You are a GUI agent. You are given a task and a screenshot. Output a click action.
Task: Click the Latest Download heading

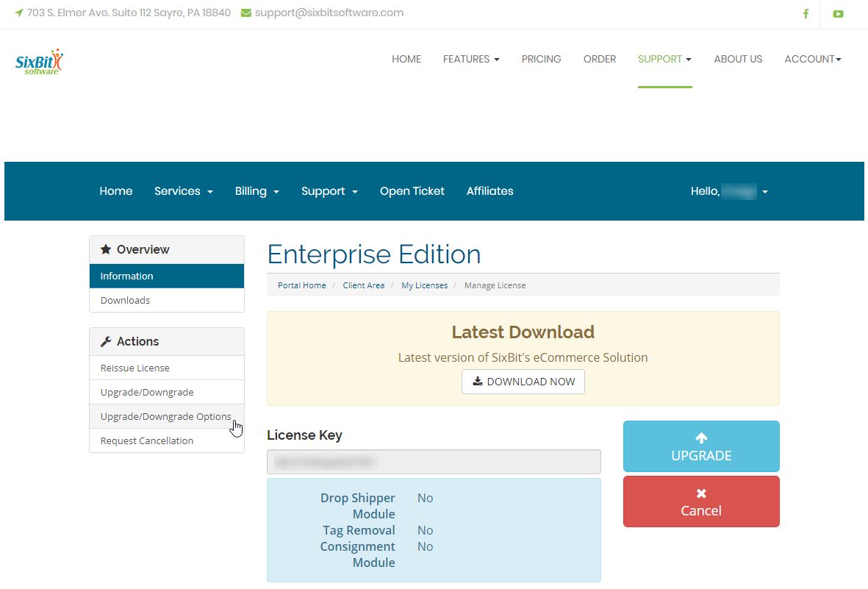click(523, 332)
